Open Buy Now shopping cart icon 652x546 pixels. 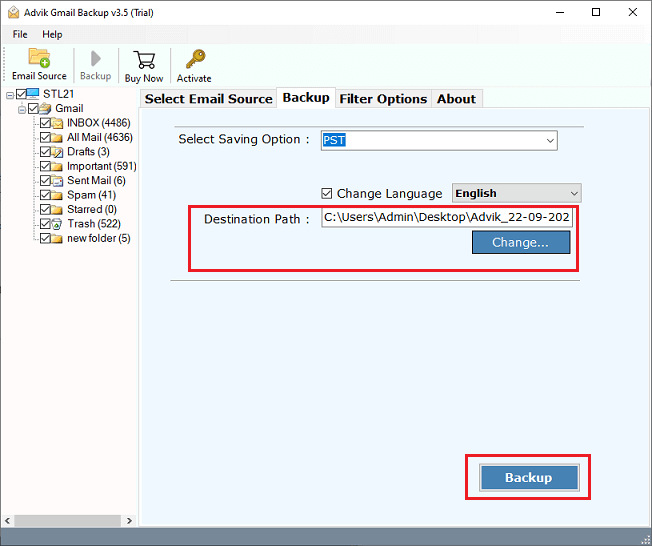(144, 59)
